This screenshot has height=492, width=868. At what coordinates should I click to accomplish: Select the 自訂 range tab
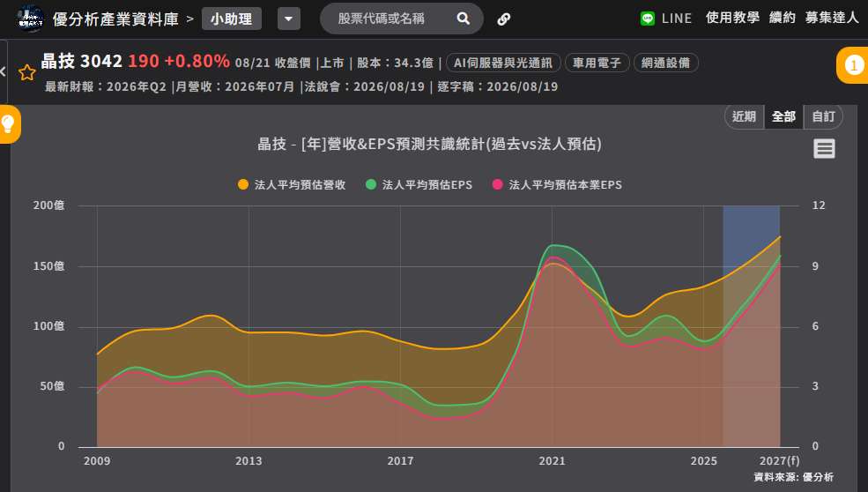823,116
